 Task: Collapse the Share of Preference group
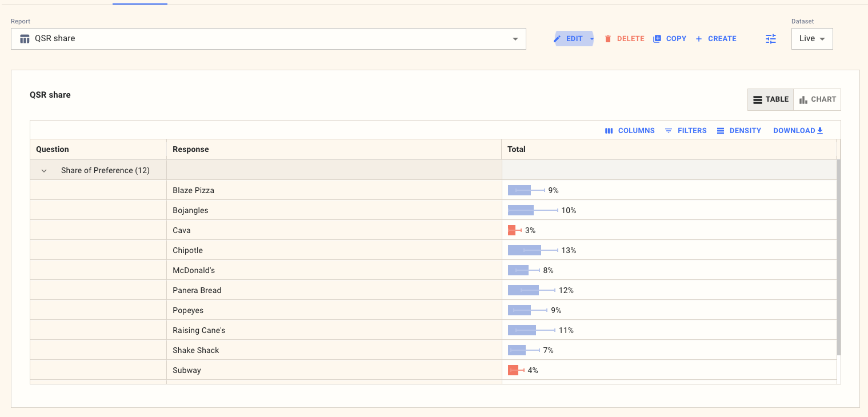click(x=44, y=171)
